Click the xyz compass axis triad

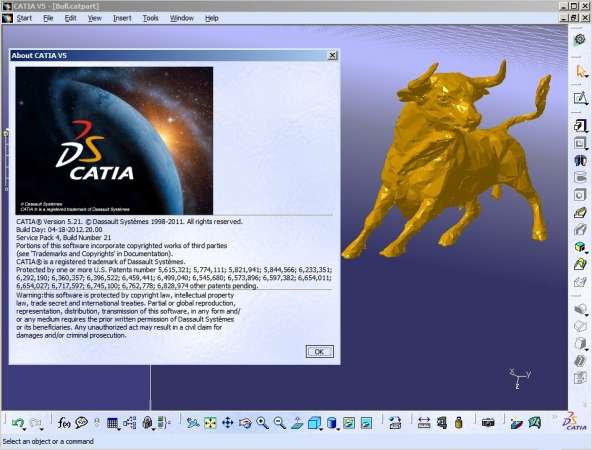point(519,379)
